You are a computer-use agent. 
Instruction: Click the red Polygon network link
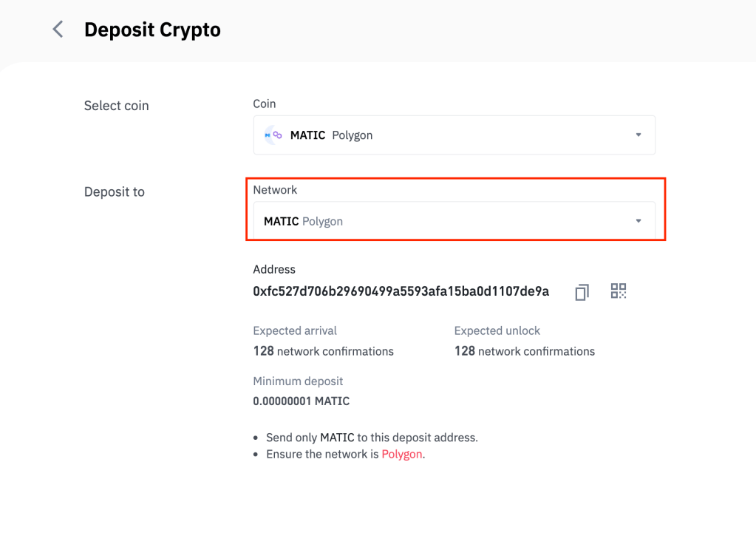tap(403, 454)
